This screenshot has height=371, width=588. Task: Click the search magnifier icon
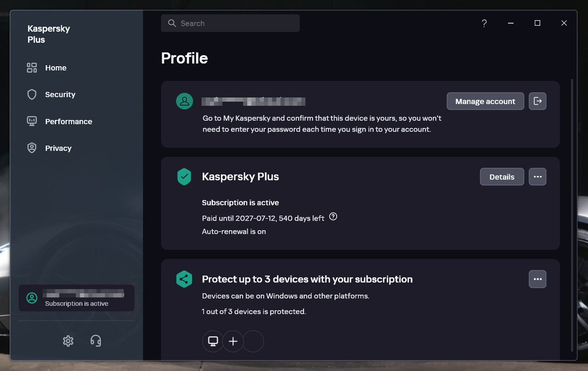click(x=172, y=23)
